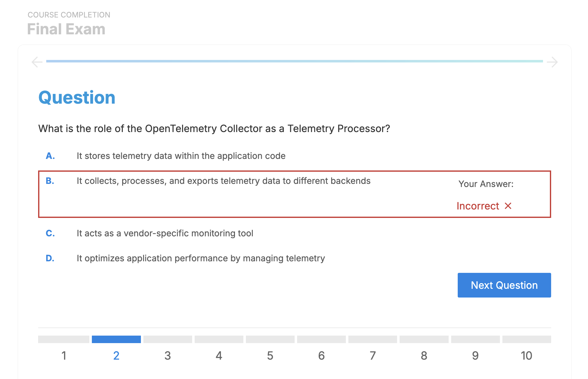
Task: Jump to question 7
Action: 372,355
